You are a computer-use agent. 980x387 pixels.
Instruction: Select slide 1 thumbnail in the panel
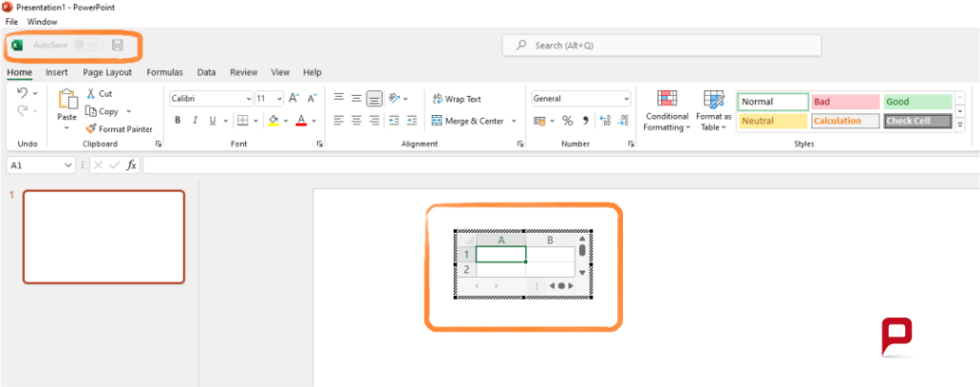pos(103,236)
